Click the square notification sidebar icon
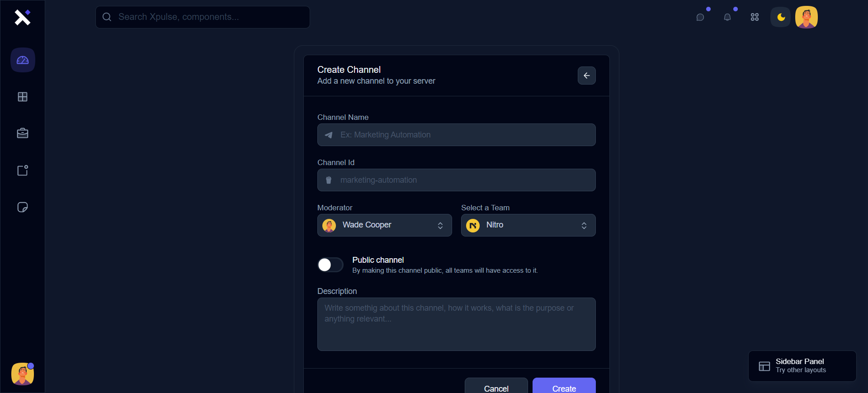Image resolution: width=868 pixels, height=393 pixels. [x=23, y=170]
